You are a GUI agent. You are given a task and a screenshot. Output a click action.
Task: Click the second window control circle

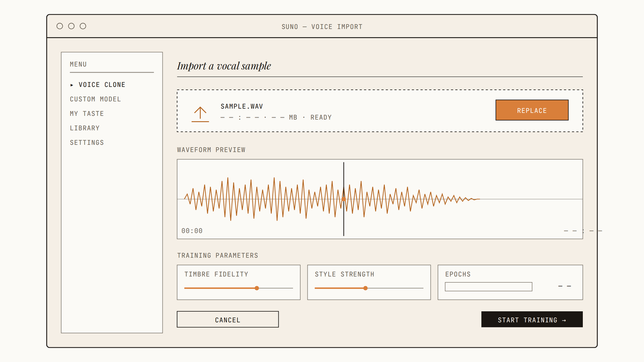click(x=71, y=26)
